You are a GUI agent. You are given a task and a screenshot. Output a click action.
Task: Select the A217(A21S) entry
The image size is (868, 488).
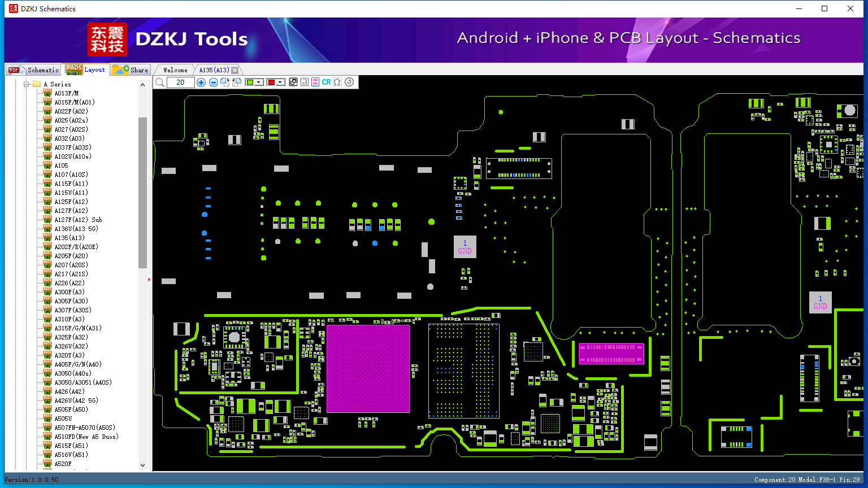(71, 274)
